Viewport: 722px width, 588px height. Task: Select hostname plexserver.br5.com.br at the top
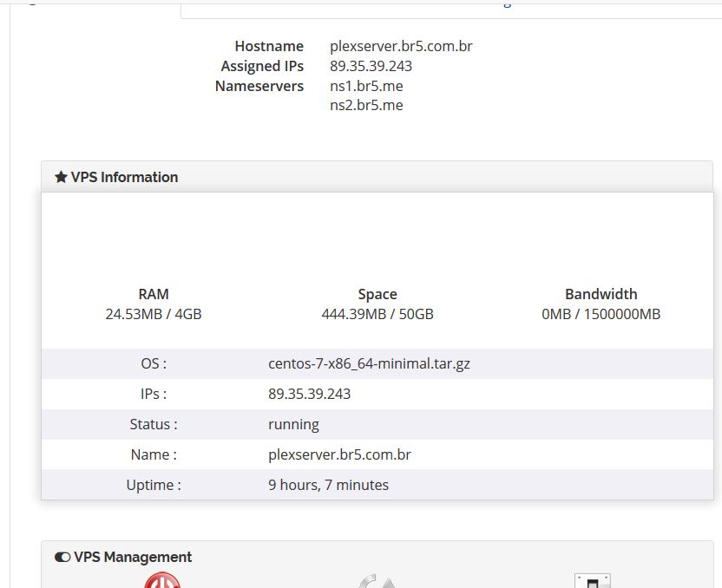(x=401, y=46)
